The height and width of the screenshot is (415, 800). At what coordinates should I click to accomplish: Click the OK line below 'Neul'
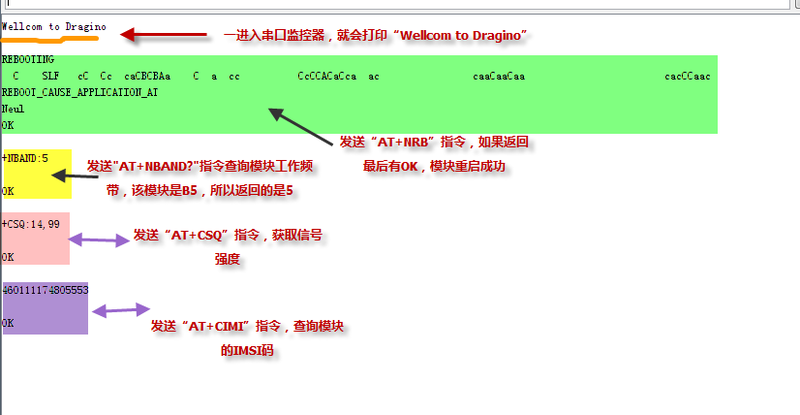[8, 125]
